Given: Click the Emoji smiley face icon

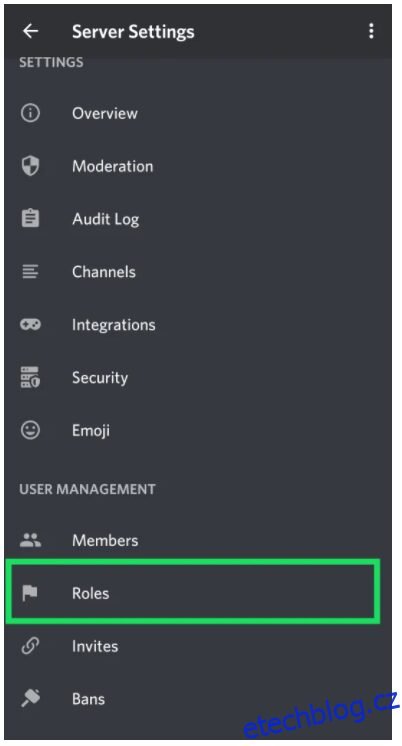Looking at the screenshot, I should (30, 430).
